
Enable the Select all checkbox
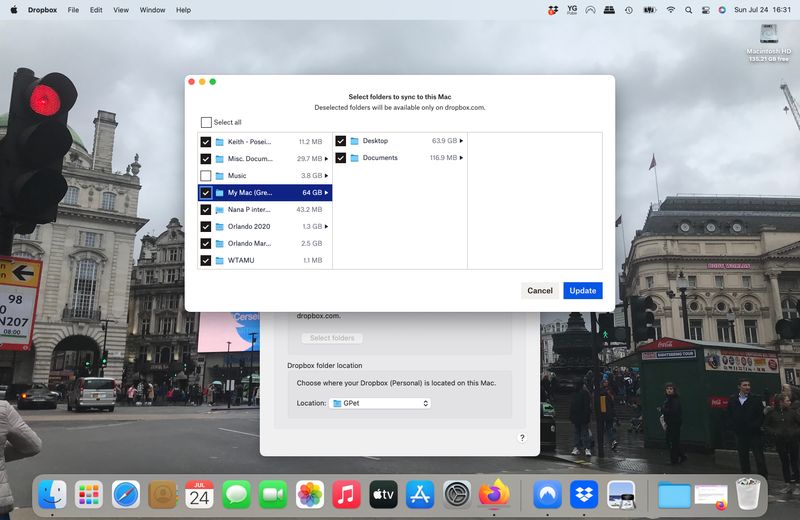pyautogui.click(x=206, y=122)
